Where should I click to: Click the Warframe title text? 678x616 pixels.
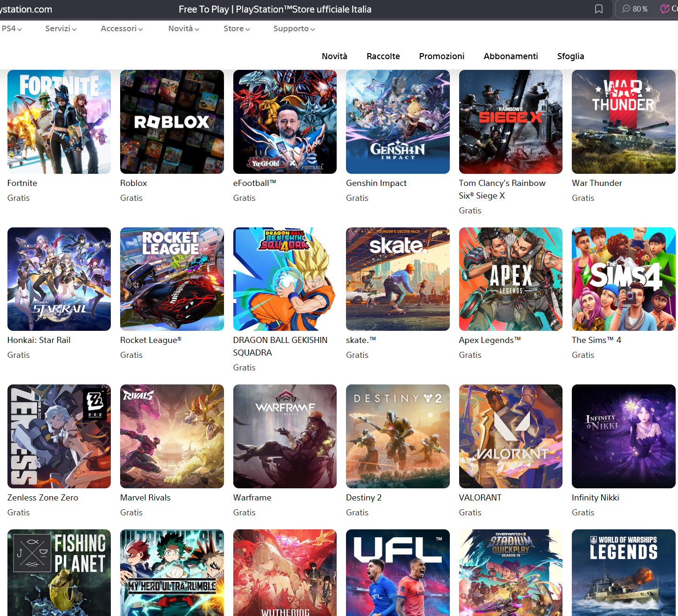pyautogui.click(x=252, y=498)
